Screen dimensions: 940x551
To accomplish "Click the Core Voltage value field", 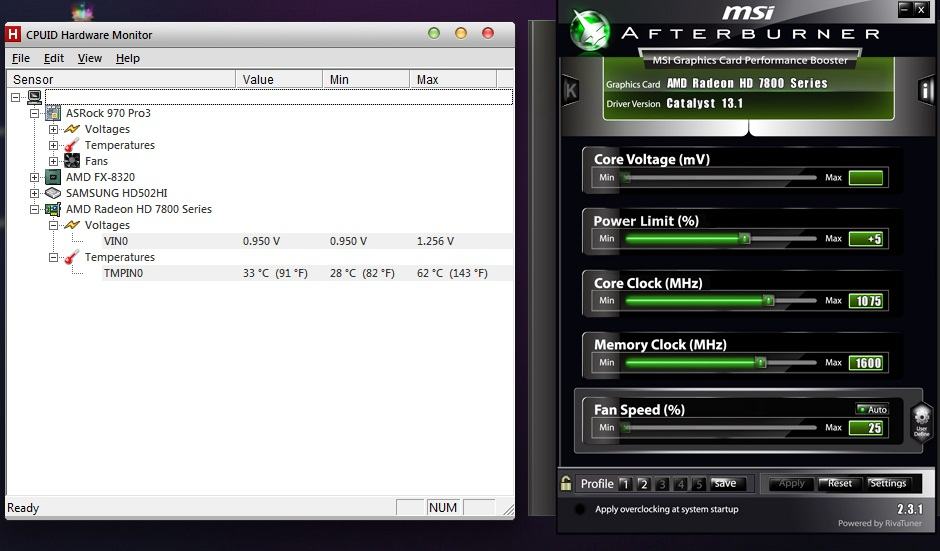I will pyautogui.click(x=866, y=177).
